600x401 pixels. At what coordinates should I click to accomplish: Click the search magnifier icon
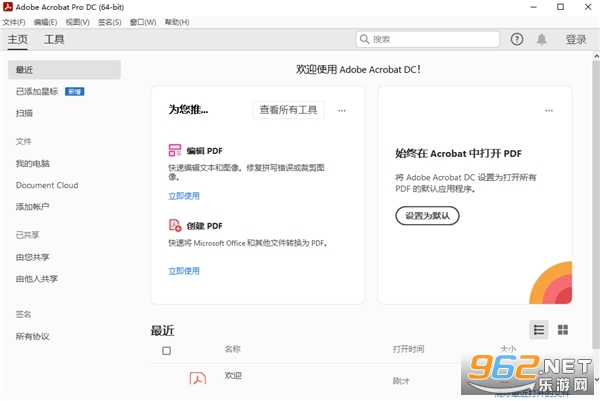click(365, 39)
